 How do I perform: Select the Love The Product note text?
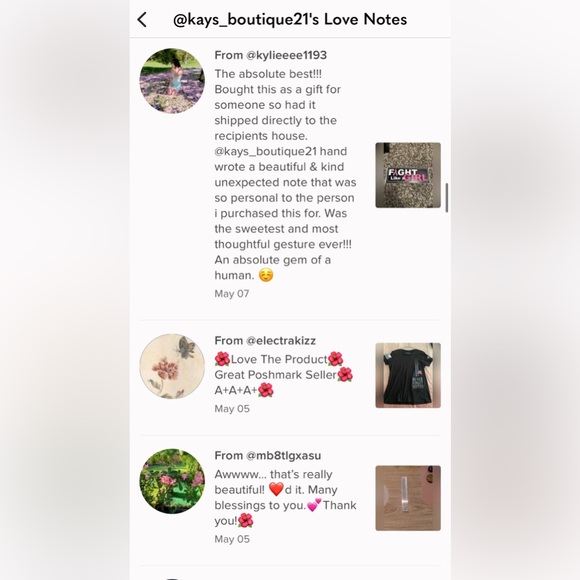click(284, 374)
